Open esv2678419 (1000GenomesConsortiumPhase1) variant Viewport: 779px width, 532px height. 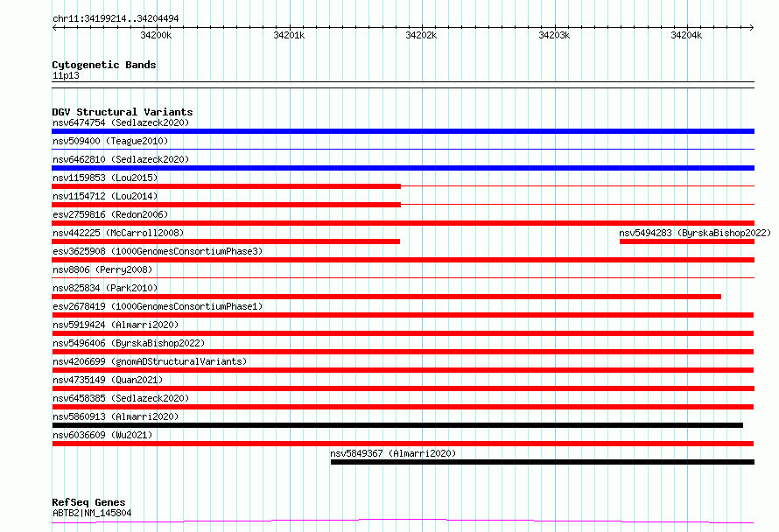pos(158,306)
